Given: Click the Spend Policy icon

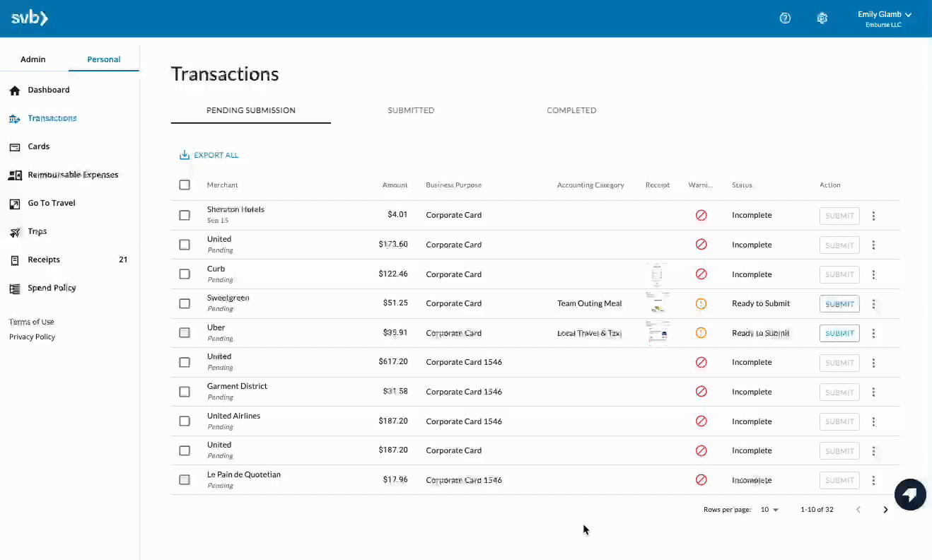Looking at the screenshot, I should (x=15, y=288).
